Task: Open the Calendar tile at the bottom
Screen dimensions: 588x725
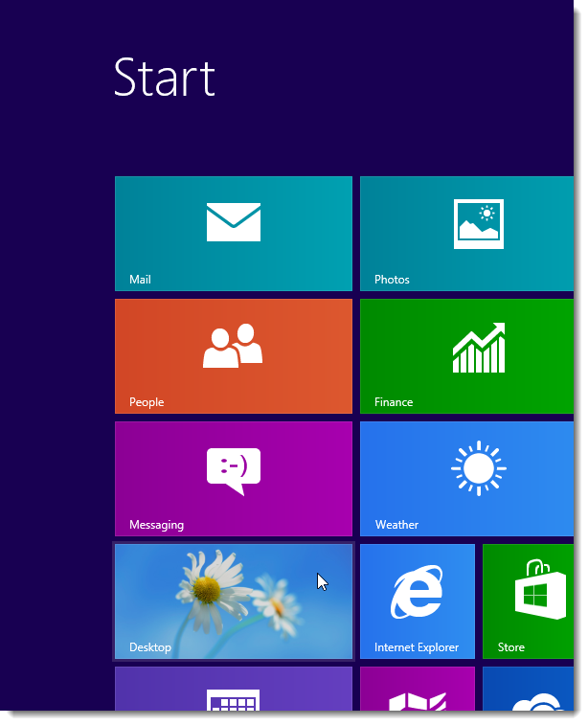Action: (x=233, y=690)
